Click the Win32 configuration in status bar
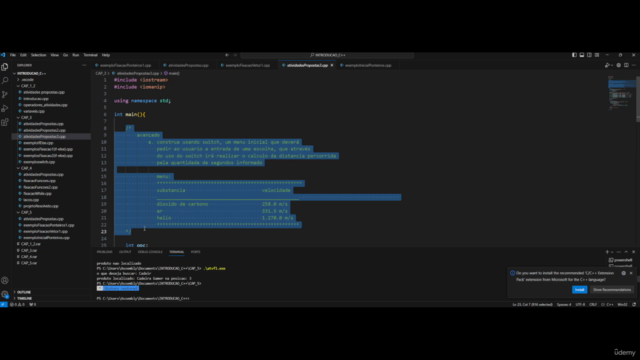The width and height of the screenshot is (640, 360). click(622, 304)
